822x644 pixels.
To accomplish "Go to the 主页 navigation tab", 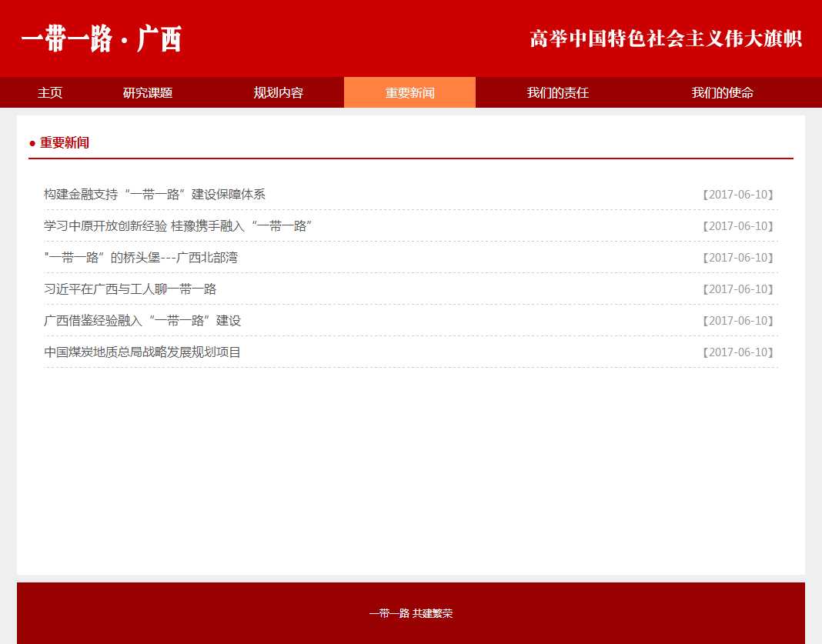I will [50, 93].
